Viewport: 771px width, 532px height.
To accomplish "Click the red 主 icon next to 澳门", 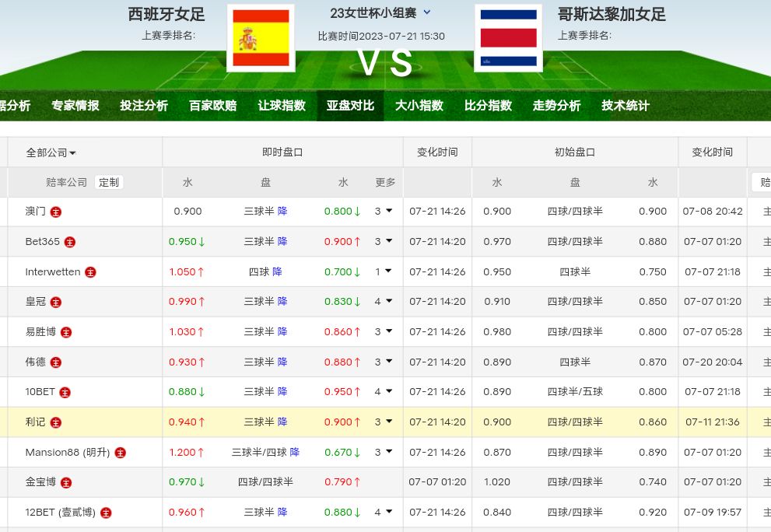I will click(56, 212).
